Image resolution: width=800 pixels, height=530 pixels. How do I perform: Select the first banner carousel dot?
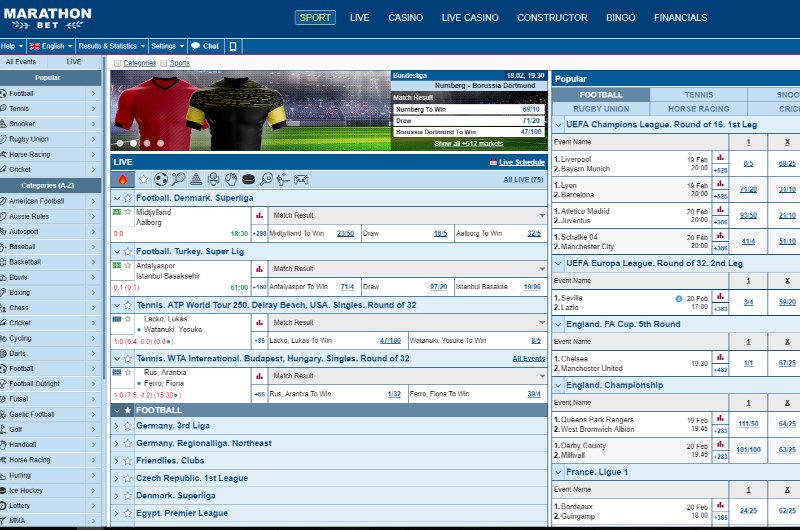click(120, 143)
